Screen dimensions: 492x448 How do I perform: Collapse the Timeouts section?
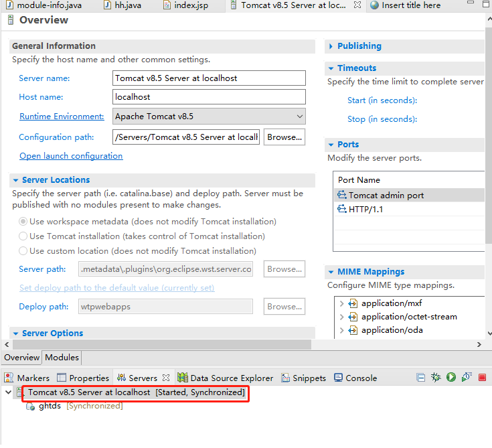tap(331, 68)
